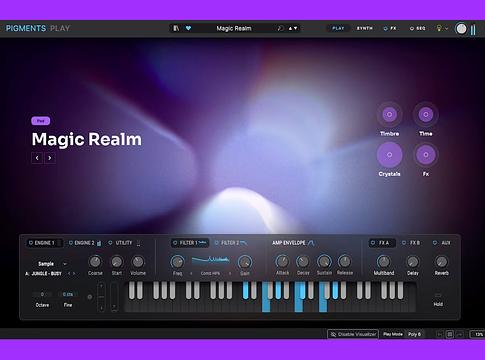The height and width of the screenshot is (360, 485).
Task: Switch to the PLAY view tab
Action: click(x=338, y=28)
